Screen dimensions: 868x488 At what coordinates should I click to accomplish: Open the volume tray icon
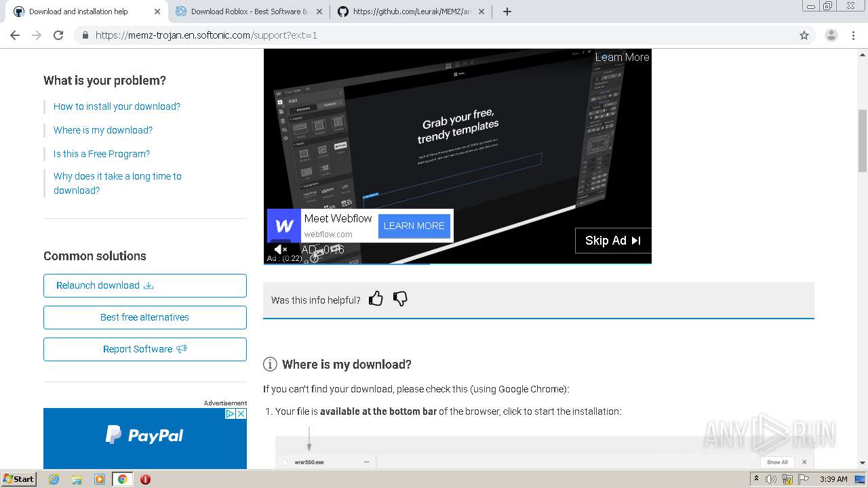click(x=771, y=479)
